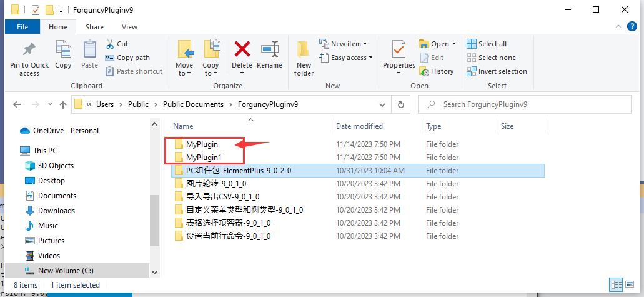Viewport: 644px width, 297px height.
Task: Open 3D Objects in sidebar
Action: [49, 165]
